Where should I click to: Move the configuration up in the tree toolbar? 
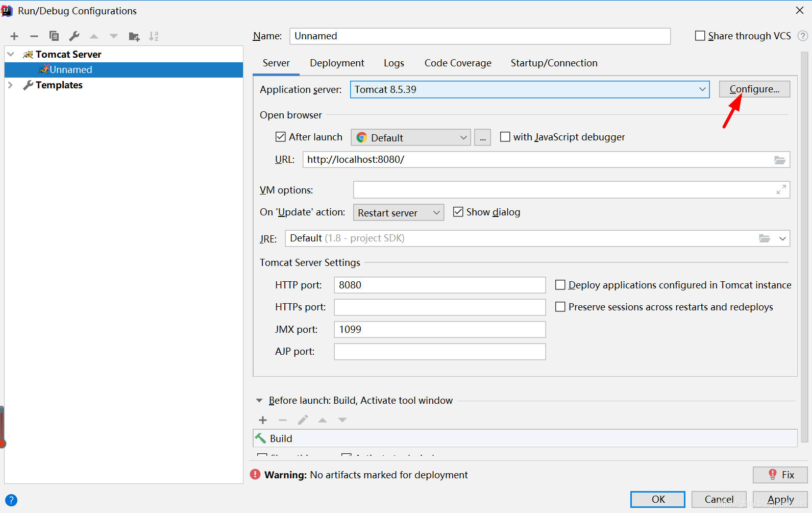(94, 36)
